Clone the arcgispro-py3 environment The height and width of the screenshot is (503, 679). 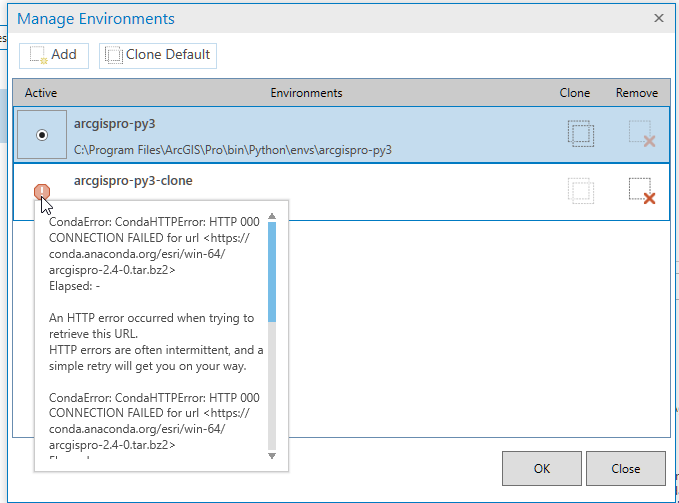pyautogui.click(x=581, y=135)
